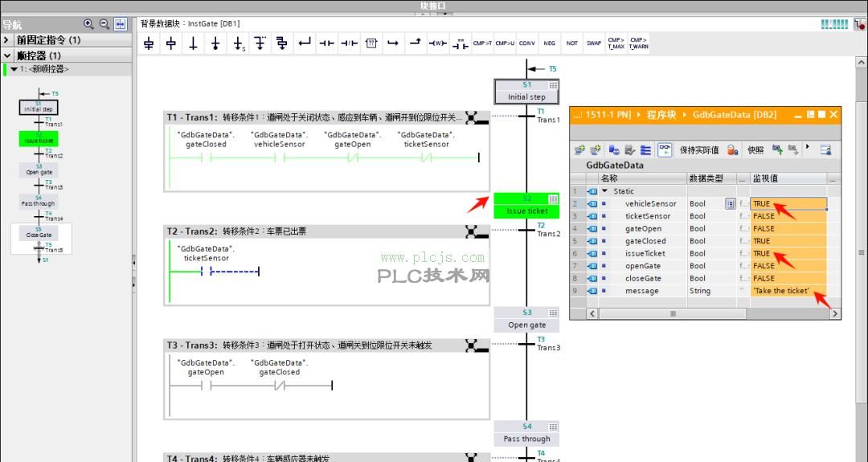Select the S3 Open gate step box
This screenshot has height=462, width=868.
click(x=526, y=319)
